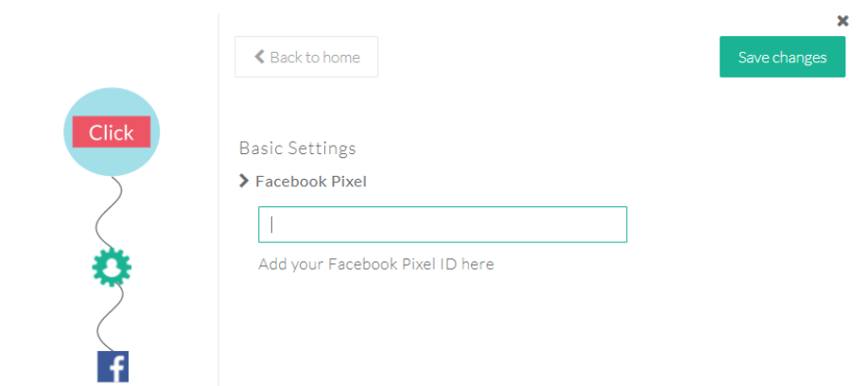Select the Facebook logo node
Screen dimensions: 868x386
[x=113, y=367]
